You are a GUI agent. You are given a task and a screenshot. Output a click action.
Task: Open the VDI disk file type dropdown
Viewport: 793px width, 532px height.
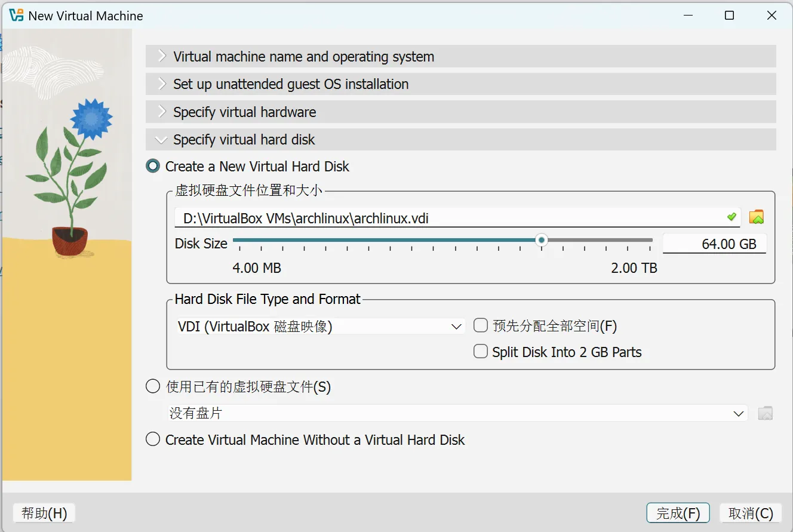coord(320,327)
